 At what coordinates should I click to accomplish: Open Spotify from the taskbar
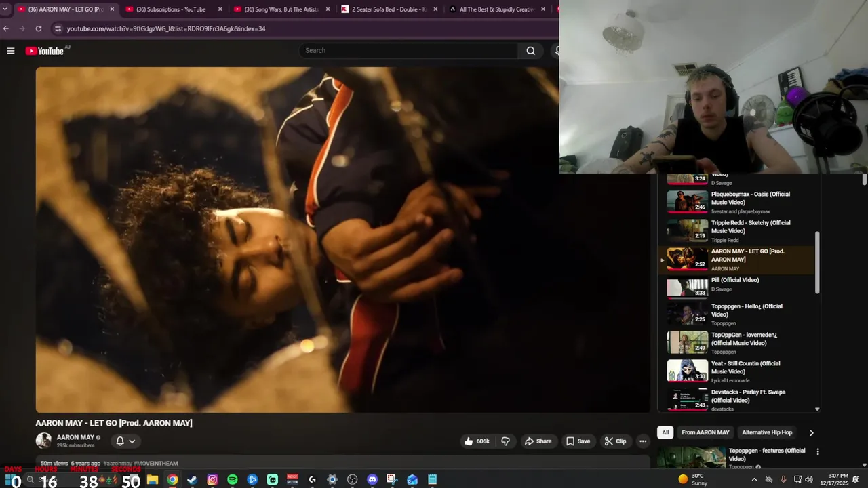(232, 480)
